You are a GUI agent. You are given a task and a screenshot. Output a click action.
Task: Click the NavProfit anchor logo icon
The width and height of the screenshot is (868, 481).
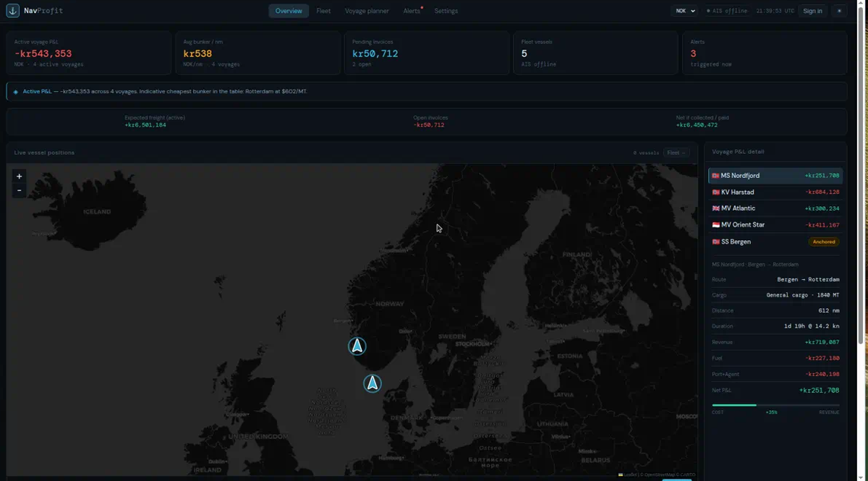coord(12,11)
